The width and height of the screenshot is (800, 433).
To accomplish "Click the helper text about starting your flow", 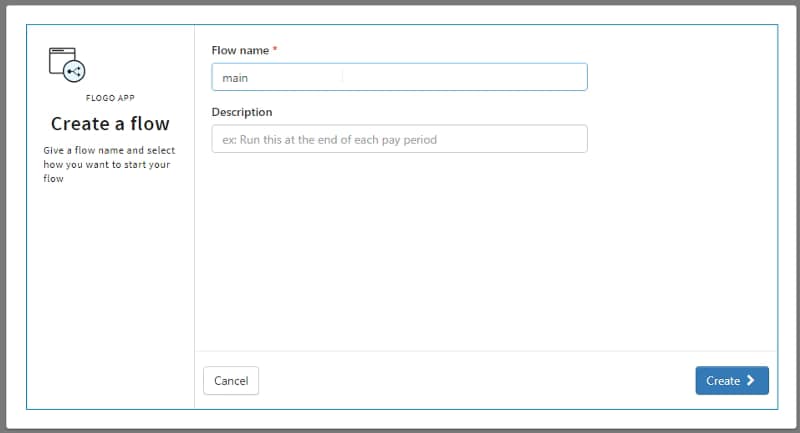I will tap(108, 164).
